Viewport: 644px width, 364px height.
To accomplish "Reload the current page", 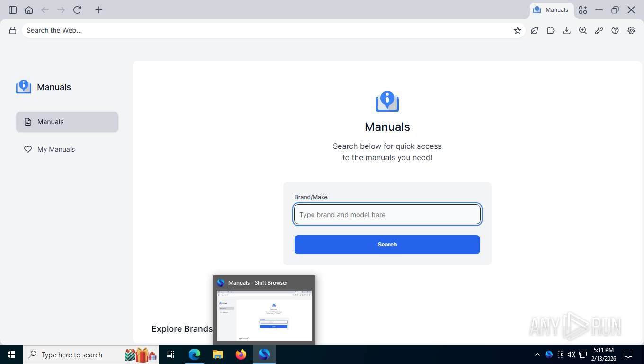I will click(x=77, y=9).
